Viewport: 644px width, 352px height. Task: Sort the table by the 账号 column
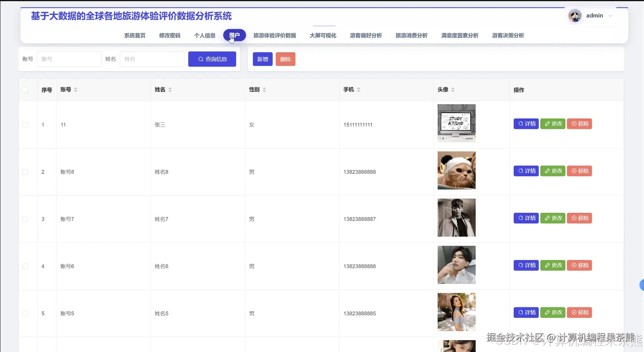[75, 90]
